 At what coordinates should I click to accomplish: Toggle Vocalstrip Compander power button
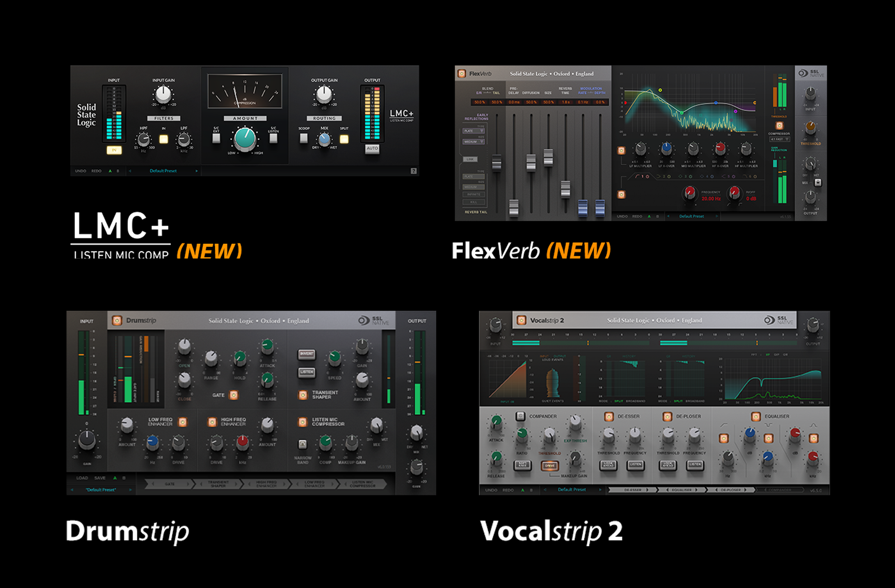[x=521, y=416]
